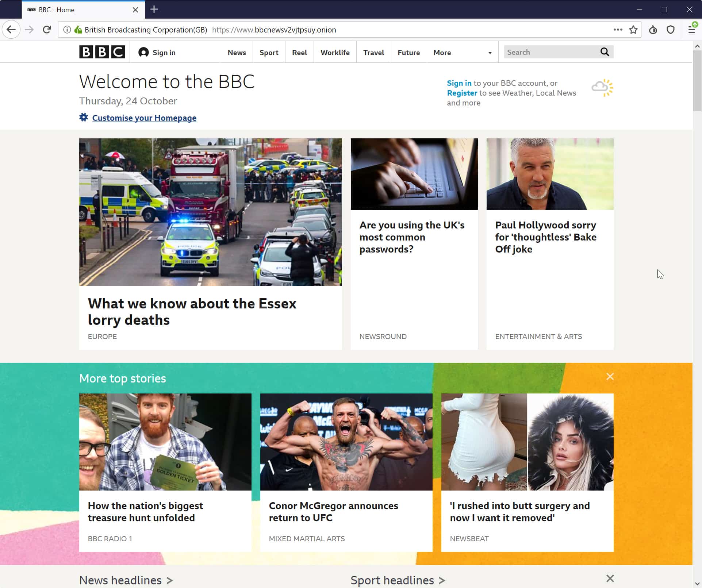Click Sign in next to BBC logo
The width and height of the screenshot is (702, 588).
tap(164, 53)
